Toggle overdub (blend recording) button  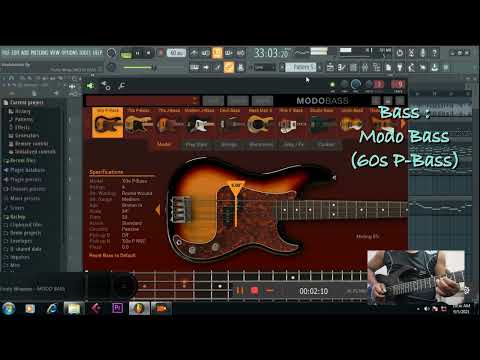pos(229,53)
